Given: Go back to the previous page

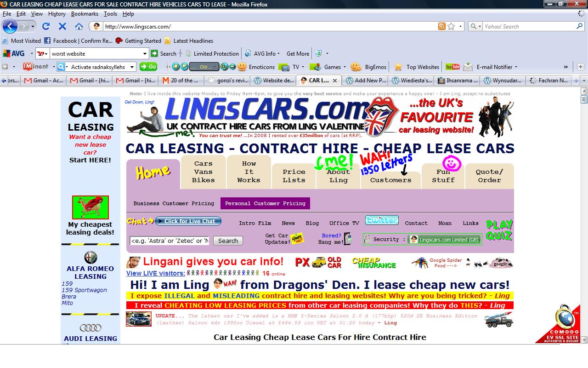Looking at the screenshot, I should coord(10,26).
